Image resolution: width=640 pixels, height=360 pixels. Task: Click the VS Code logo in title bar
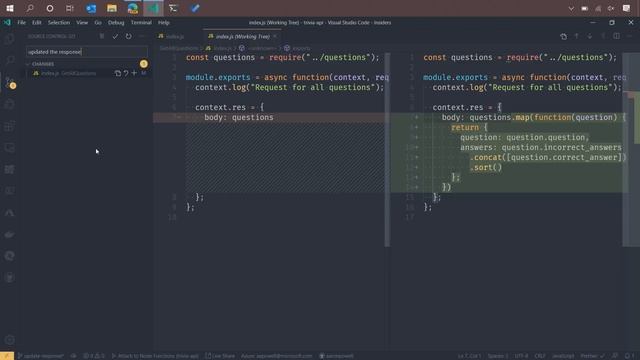click(7, 22)
